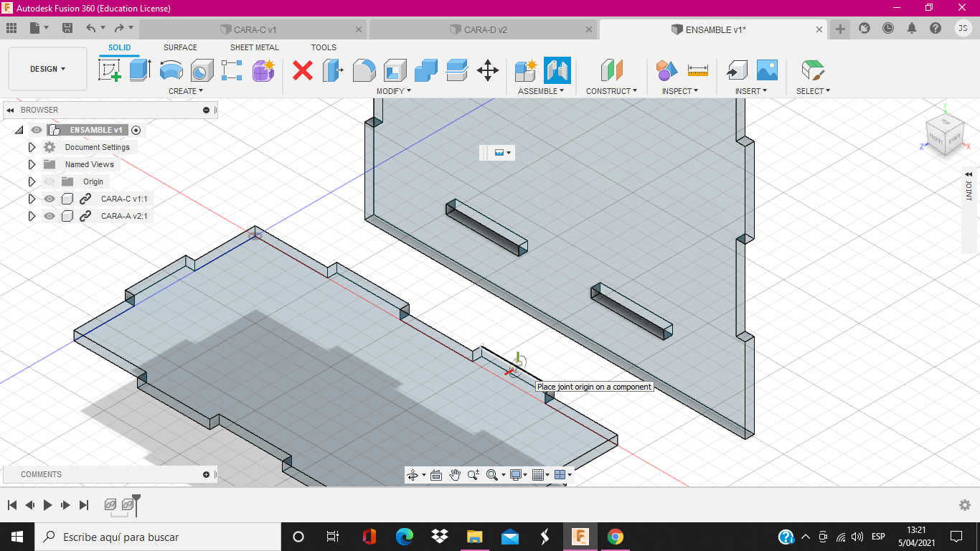Select the New Component tool

click(x=526, y=70)
